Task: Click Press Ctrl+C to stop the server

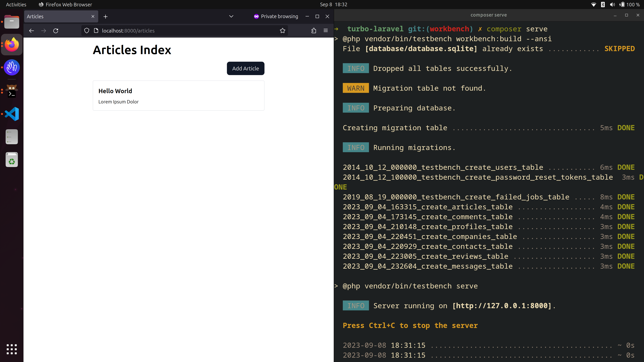Action: [x=410, y=325]
